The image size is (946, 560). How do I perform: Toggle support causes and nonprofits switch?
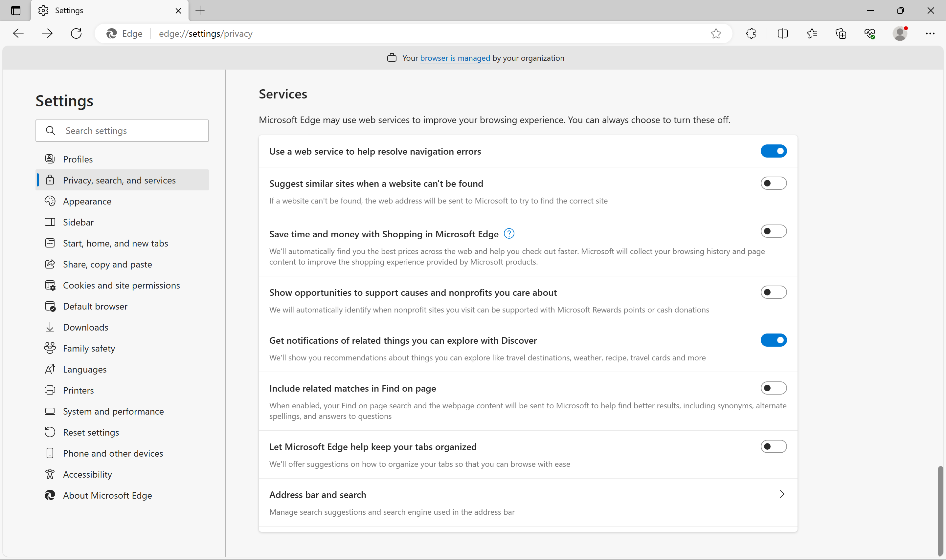[x=773, y=292]
